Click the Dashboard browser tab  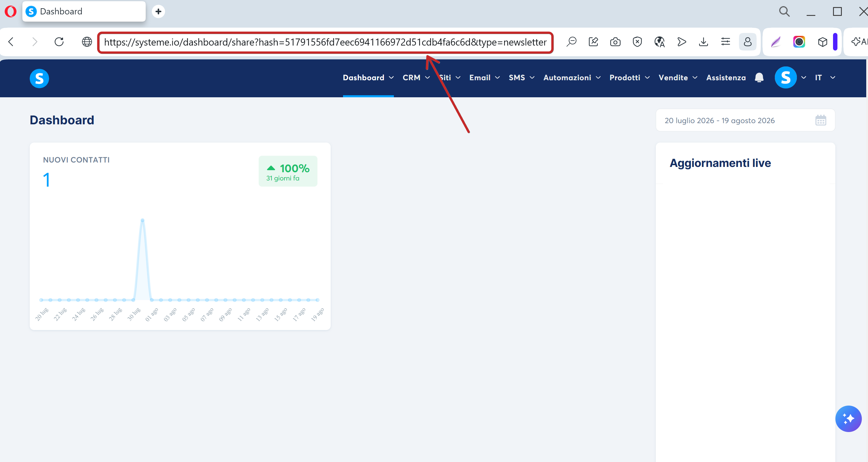pos(84,11)
